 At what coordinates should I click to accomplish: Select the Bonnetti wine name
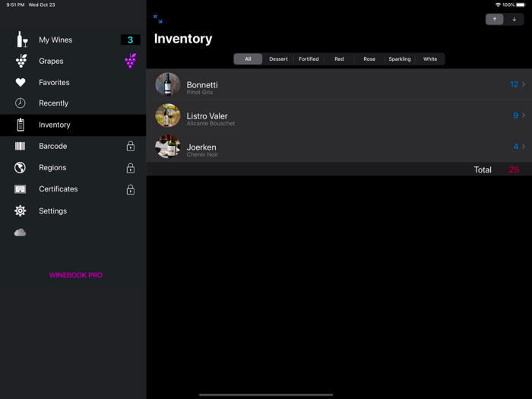(x=202, y=85)
